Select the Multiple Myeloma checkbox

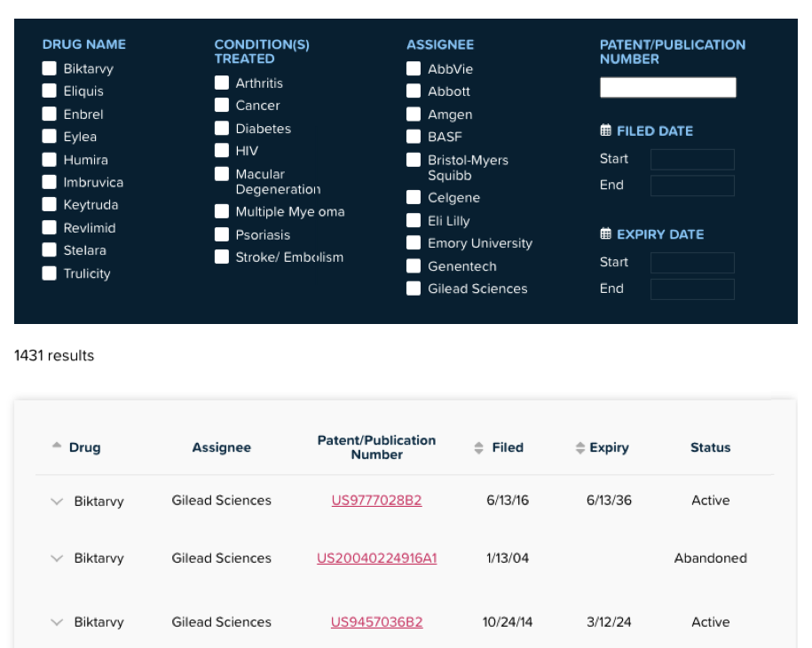point(222,211)
